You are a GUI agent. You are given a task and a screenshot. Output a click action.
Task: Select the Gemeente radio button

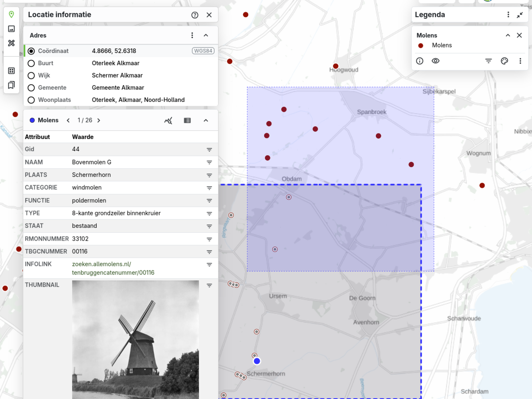31,88
